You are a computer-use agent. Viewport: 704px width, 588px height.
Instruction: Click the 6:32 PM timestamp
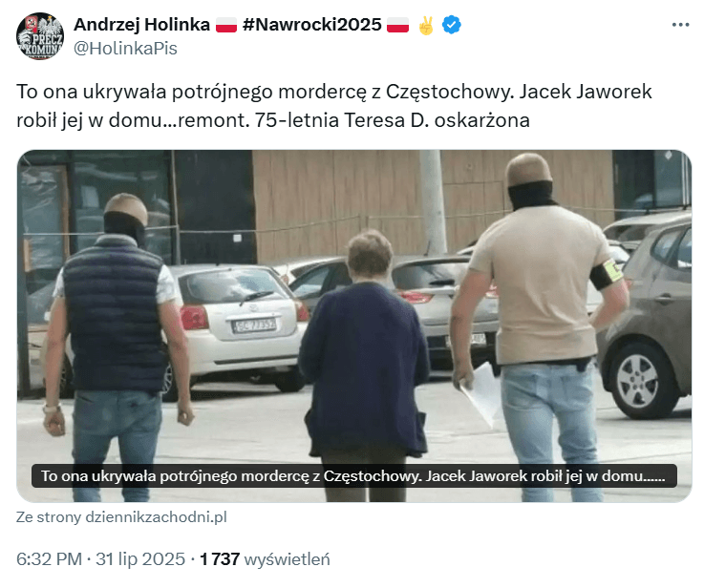50,559
